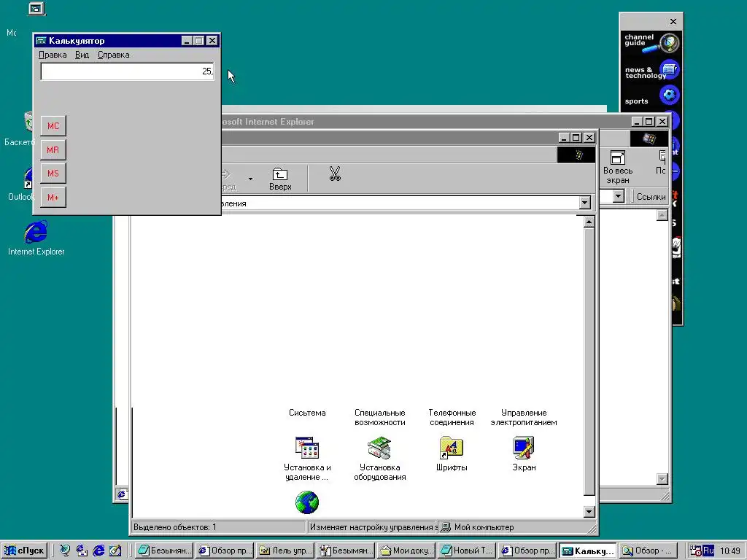Click the task scheduler tray icon
The height and width of the screenshot is (560, 747).
[695, 551]
